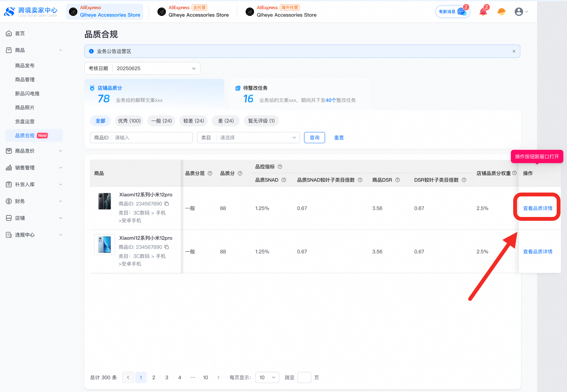Click the 查询 search button
The height and width of the screenshot is (392, 567).
point(314,138)
